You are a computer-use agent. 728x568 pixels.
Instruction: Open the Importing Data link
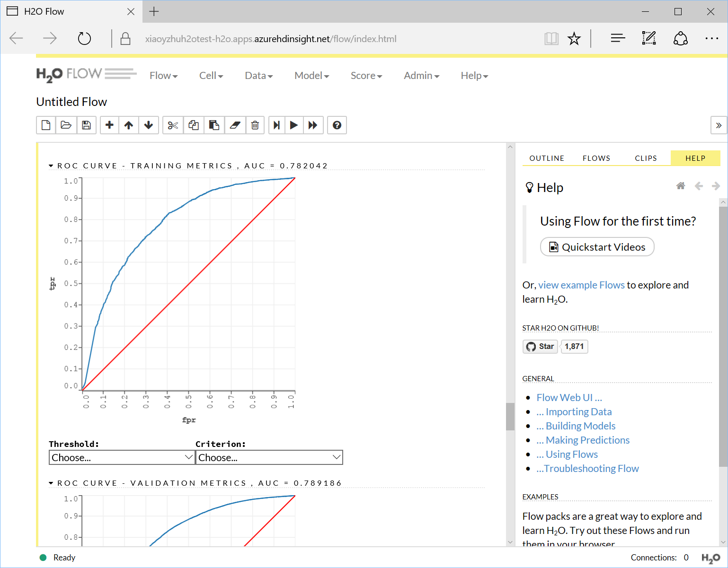tap(574, 412)
